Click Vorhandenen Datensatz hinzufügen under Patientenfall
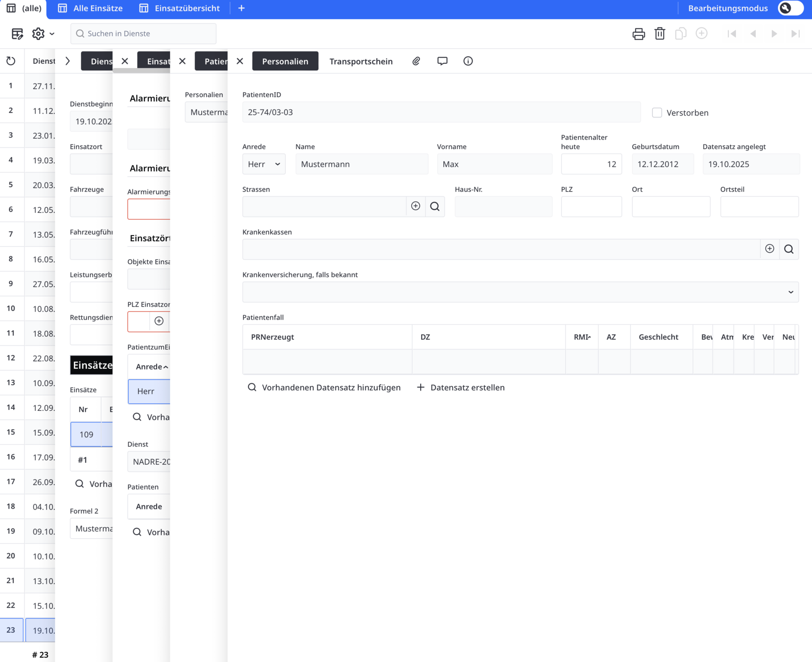 (324, 388)
